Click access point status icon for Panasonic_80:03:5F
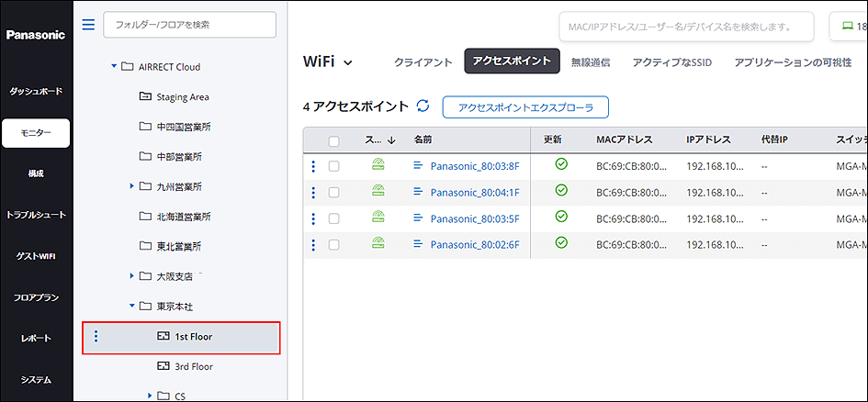The height and width of the screenshot is (402, 868). click(378, 217)
